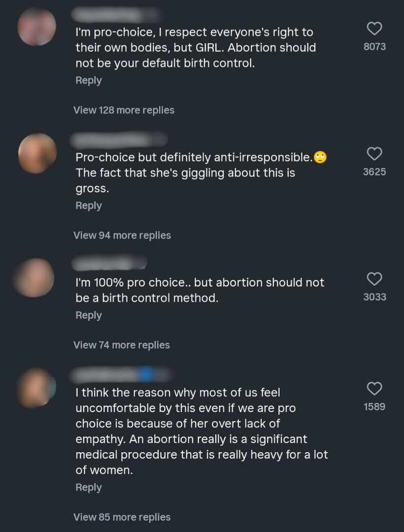Tap username above anti-irresponsible comment
The height and width of the screenshot is (532, 404).
(x=118, y=140)
